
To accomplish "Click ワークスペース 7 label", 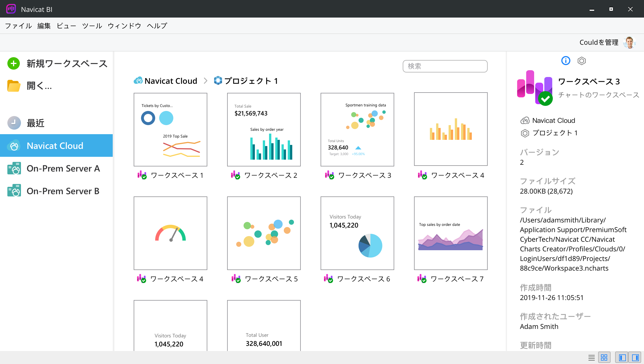I will [457, 279].
